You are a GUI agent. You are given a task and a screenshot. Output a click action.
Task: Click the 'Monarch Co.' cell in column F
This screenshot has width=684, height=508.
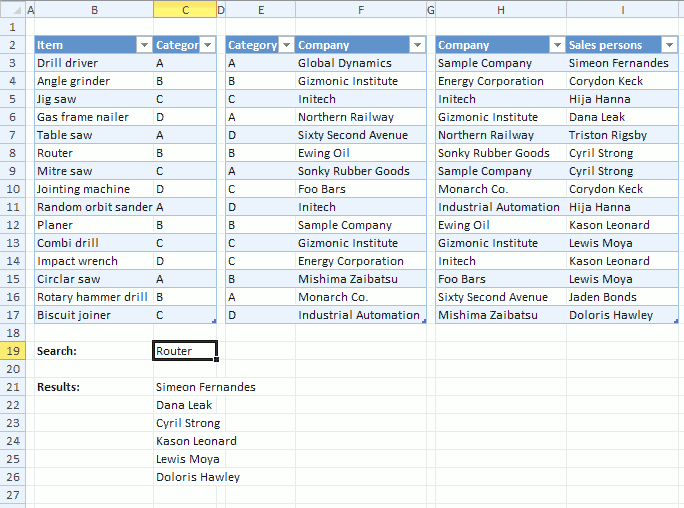tap(361, 297)
